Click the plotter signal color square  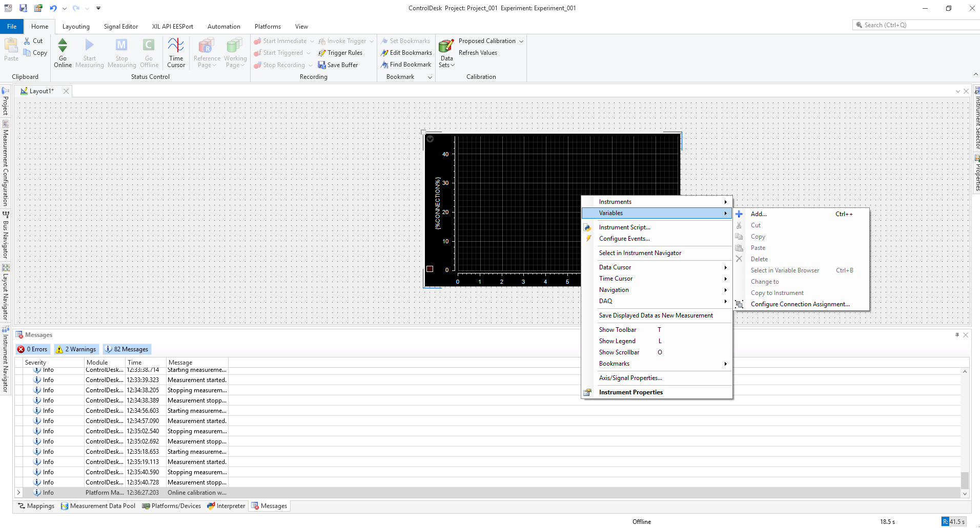(430, 269)
